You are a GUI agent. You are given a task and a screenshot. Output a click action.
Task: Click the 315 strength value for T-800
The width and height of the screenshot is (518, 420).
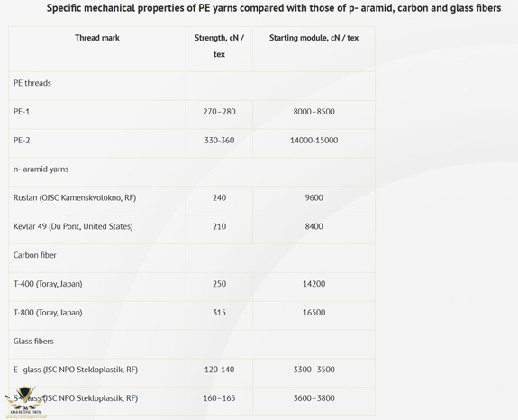(x=219, y=312)
